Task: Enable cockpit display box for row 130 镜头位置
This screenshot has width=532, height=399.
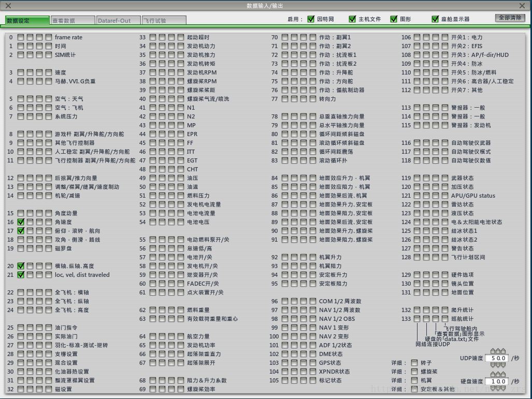Action: pyautogui.click(x=445, y=284)
